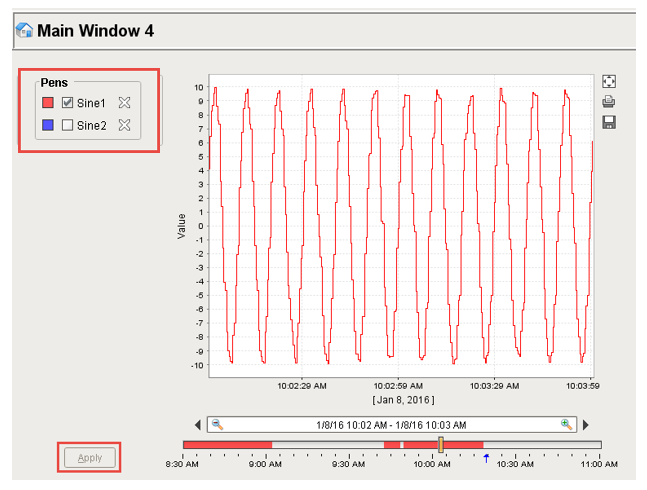Click the blue arrow marker on timeline
The height and width of the screenshot is (490, 647).
(x=486, y=458)
